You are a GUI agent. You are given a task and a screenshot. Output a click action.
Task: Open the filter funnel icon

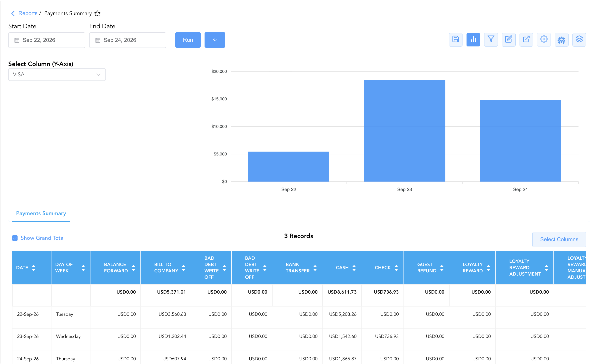click(x=491, y=39)
